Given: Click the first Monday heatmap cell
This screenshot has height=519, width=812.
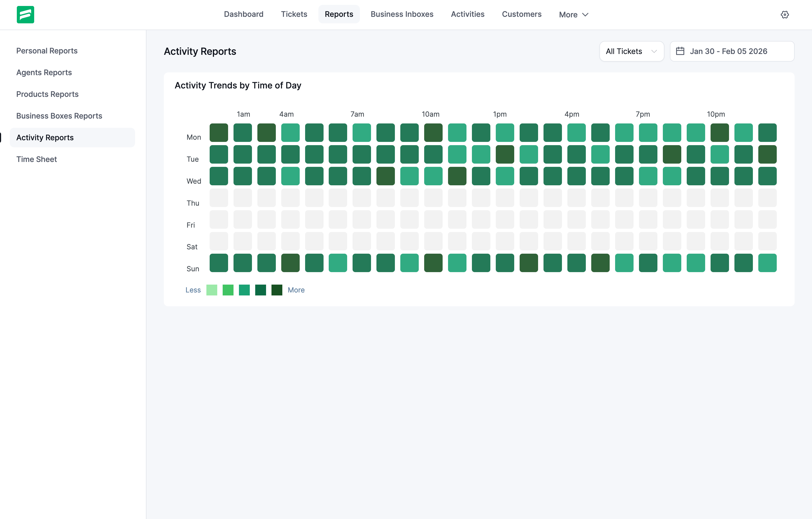Looking at the screenshot, I should [219, 133].
